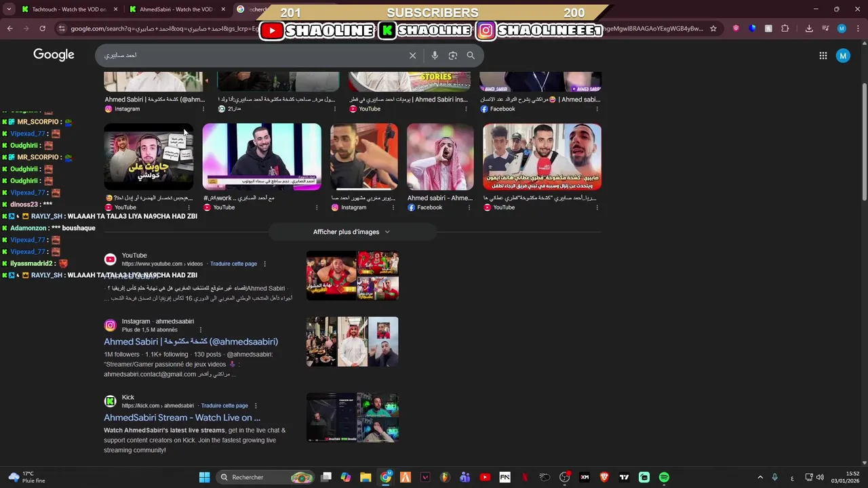This screenshot has width=868, height=488.
Task: Open the selfie image from Instagram result
Action: (364, 157)
